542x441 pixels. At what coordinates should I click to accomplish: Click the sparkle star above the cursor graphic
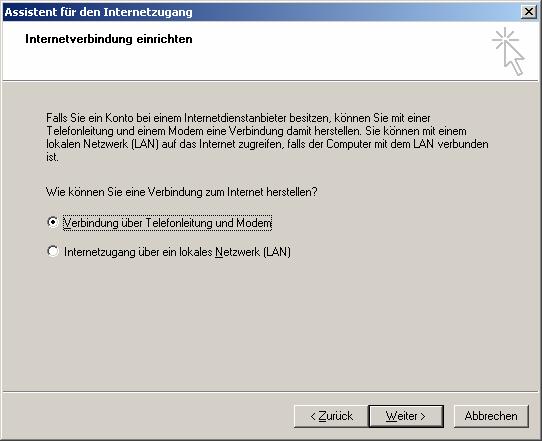pos(505,39)
